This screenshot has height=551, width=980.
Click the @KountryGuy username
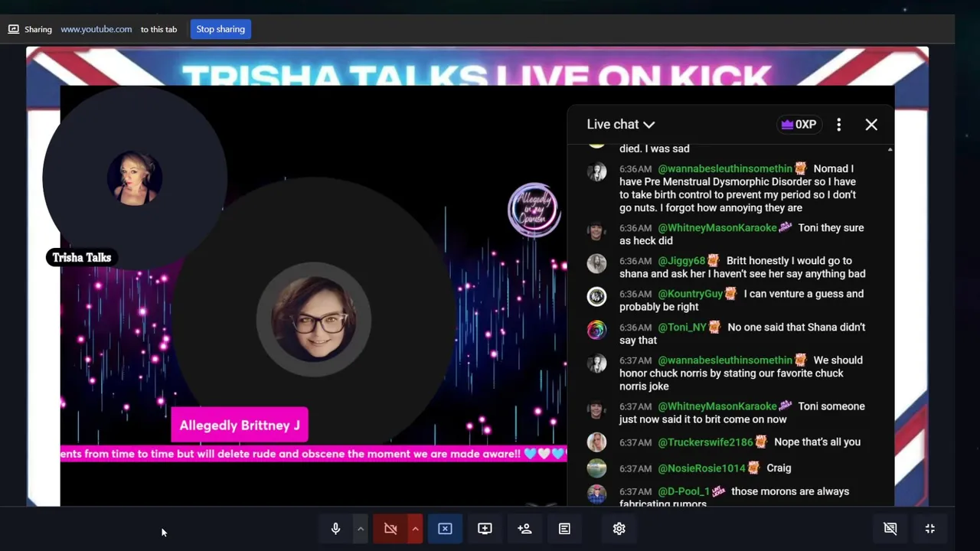(690, 293)
